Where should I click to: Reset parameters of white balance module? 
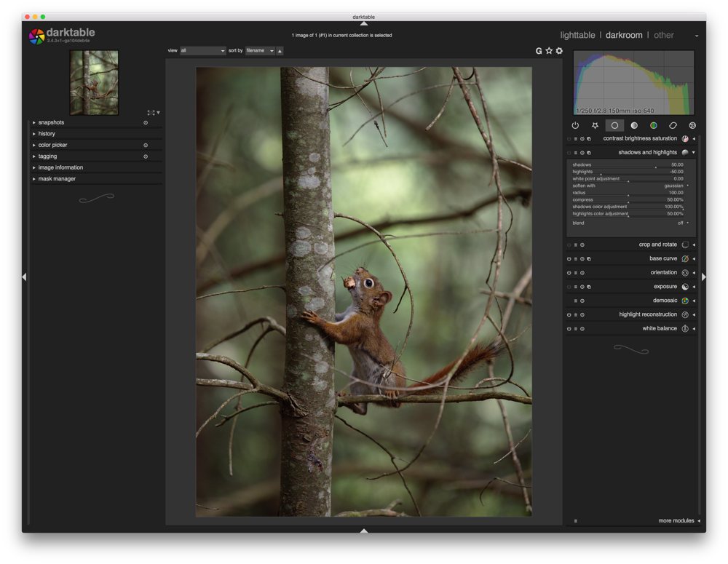pyautogui.click(x=582, y=329)
